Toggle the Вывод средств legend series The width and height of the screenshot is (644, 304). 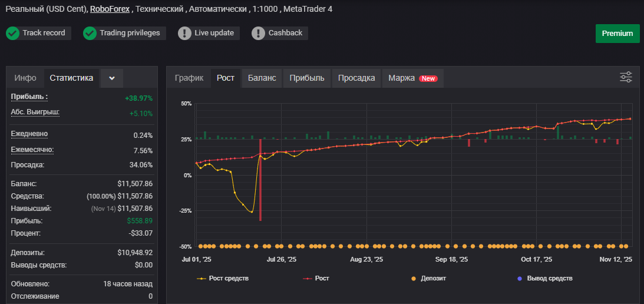pyautogui.click(x=544, y=279)
